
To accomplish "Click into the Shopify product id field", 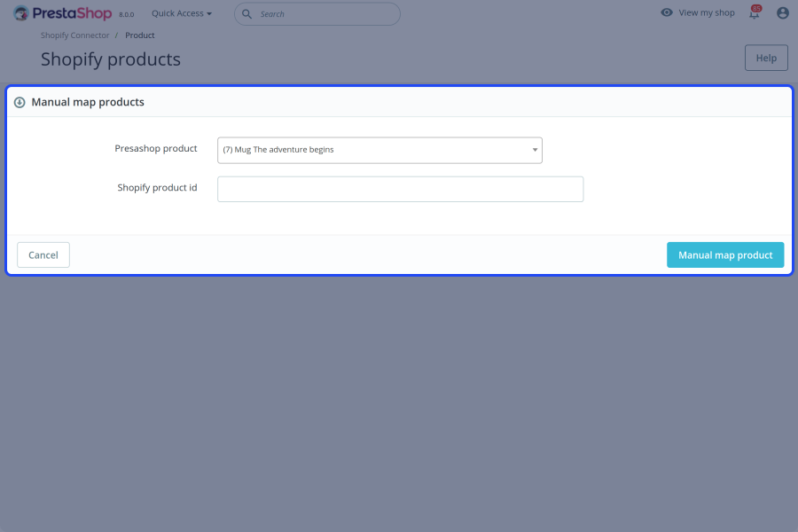I will coord(400,189).
